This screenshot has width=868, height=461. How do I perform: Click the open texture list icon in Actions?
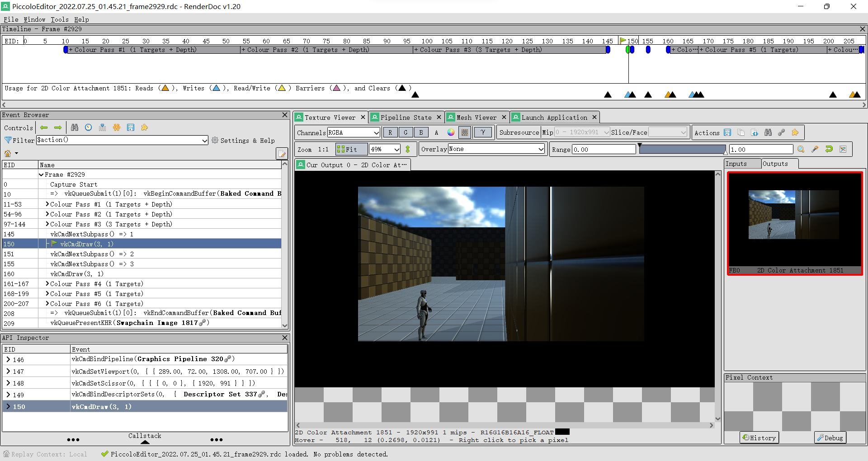point(755,132)
